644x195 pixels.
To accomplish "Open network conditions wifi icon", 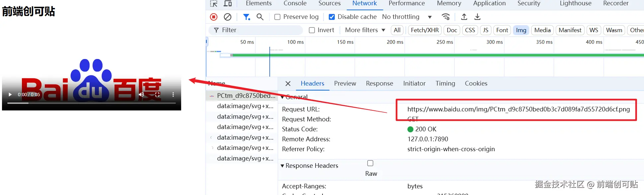I will (446, 17).
